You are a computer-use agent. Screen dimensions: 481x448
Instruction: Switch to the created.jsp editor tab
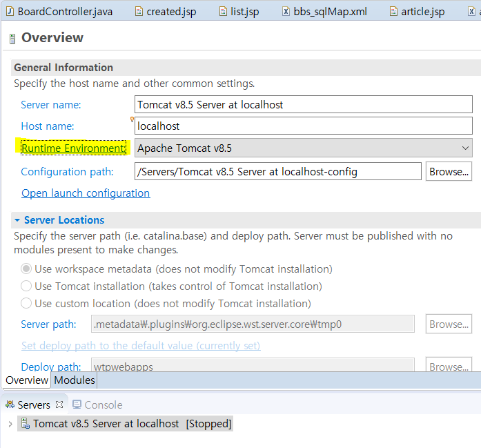166,12
